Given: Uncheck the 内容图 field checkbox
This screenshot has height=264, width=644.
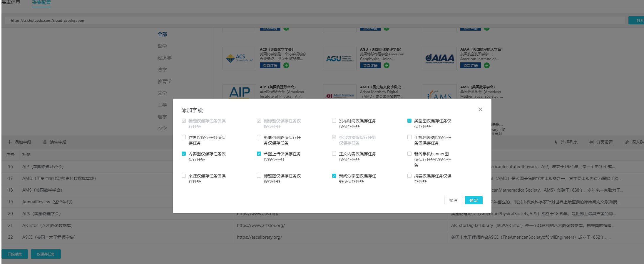Looking at the screenshot, I should point(184,154).
